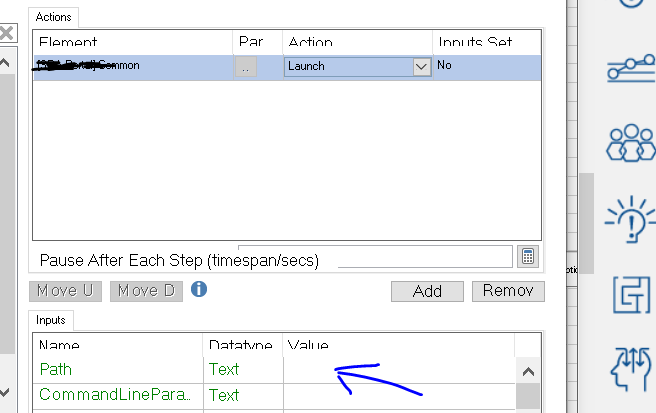Click the group of people icon in sidebar
The image size is (656, 413).
click(x=631, y=143)
